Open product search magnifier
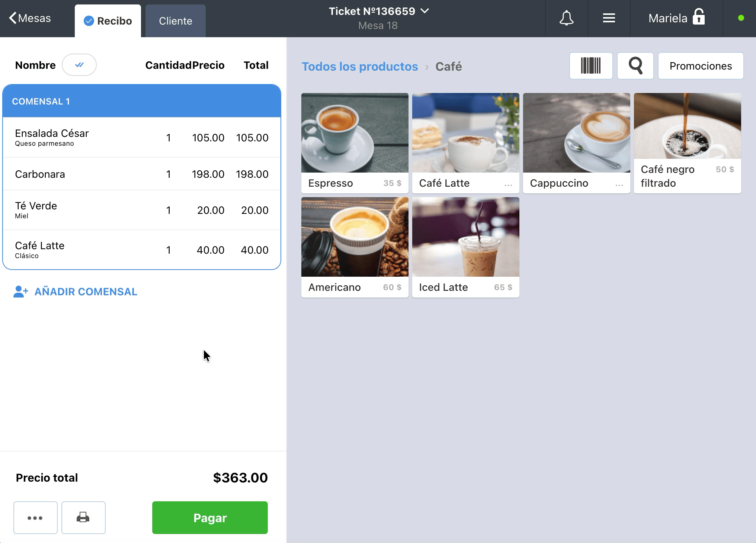The image size is (756, 543). [635, 66]
